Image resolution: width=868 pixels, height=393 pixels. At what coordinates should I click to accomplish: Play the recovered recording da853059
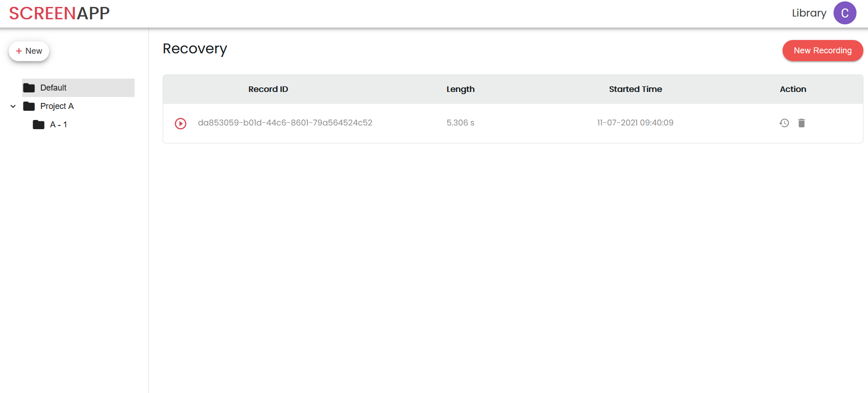(x=181, y=123)
